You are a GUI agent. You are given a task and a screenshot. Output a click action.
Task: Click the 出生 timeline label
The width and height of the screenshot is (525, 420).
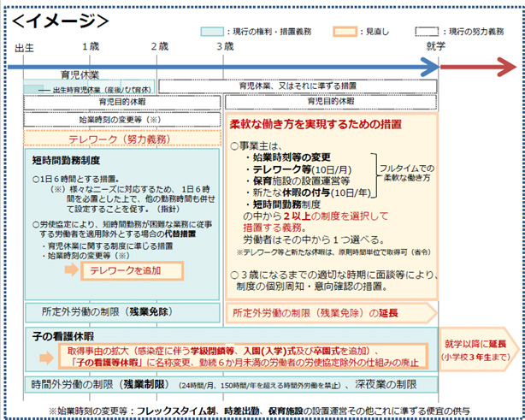click(24, 48)
